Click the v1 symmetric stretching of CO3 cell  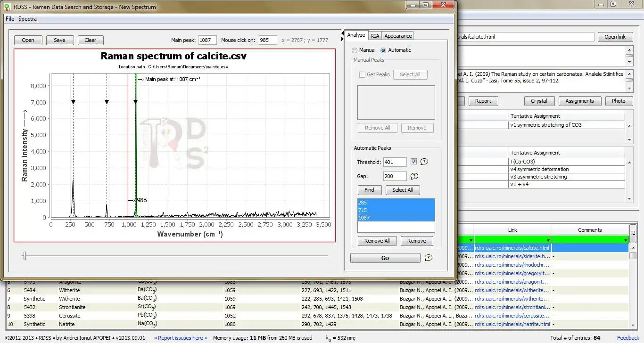(567, 125)
